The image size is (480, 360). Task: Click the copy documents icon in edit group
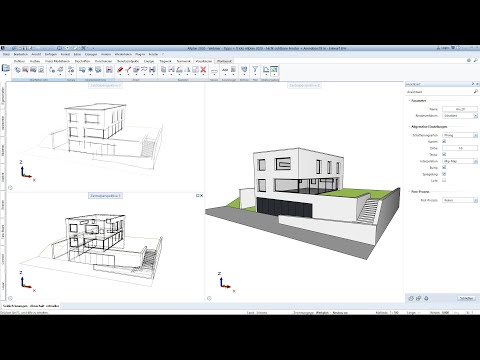point(163,69)
